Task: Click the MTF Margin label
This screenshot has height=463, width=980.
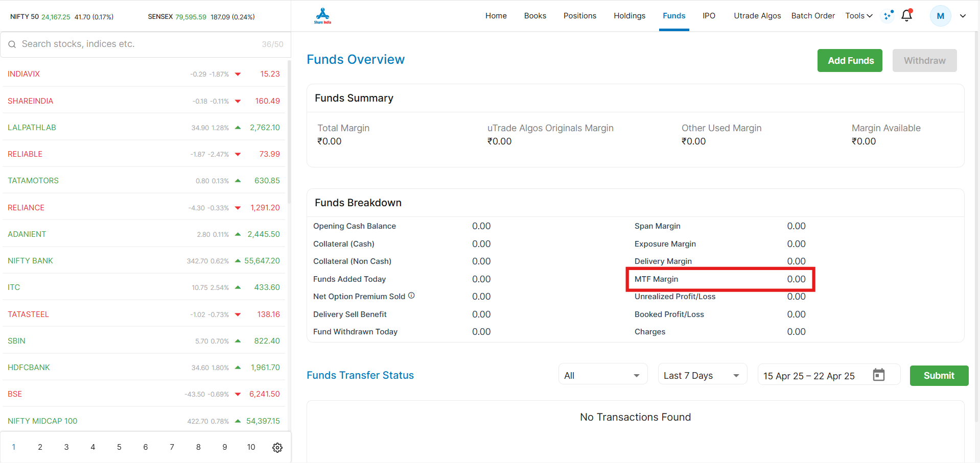Action: pos(656,279)
